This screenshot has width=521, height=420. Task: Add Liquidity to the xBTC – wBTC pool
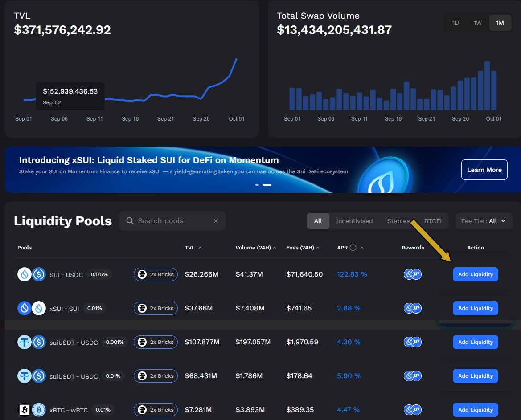pos(475,410)
